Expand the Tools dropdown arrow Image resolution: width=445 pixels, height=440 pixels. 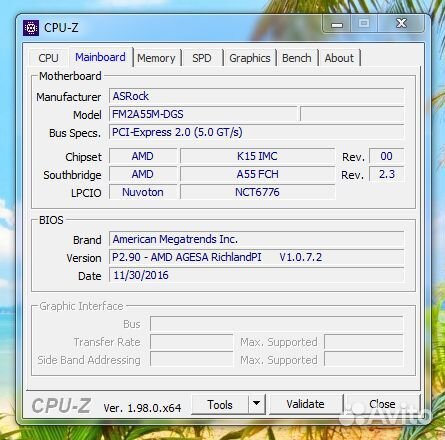(x=256, y=404)
